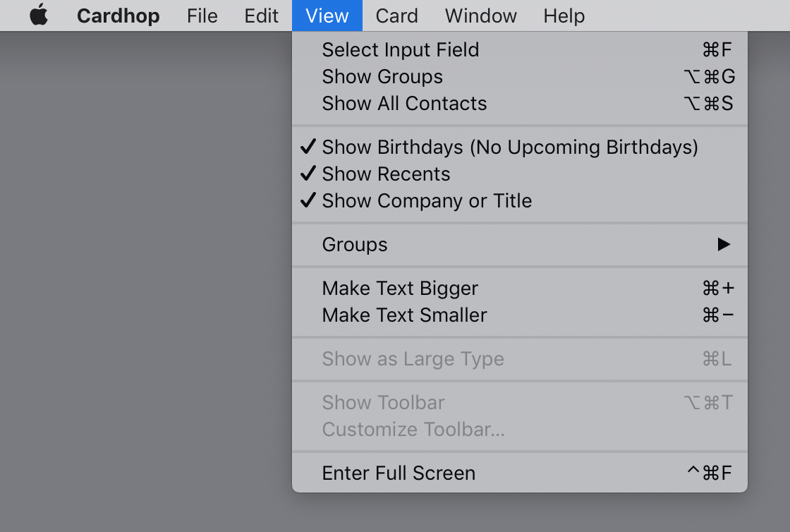Screen dimensions: 790x532
Task: Open the Window menu
Action: point(480,16)
